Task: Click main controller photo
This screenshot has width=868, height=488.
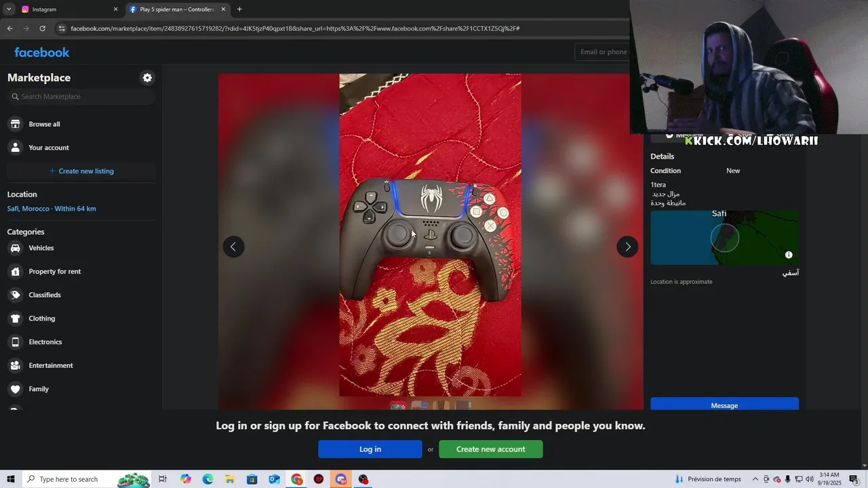Action: point(430,235)
